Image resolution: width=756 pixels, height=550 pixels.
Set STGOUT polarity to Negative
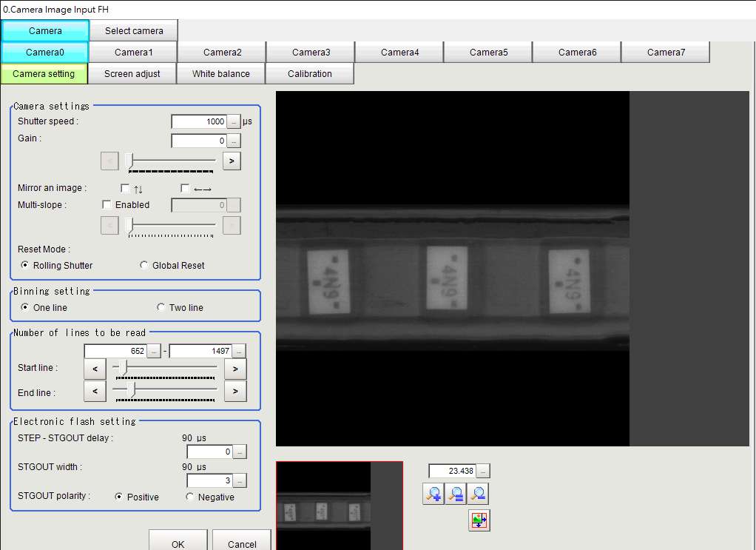tap(190, 496)
